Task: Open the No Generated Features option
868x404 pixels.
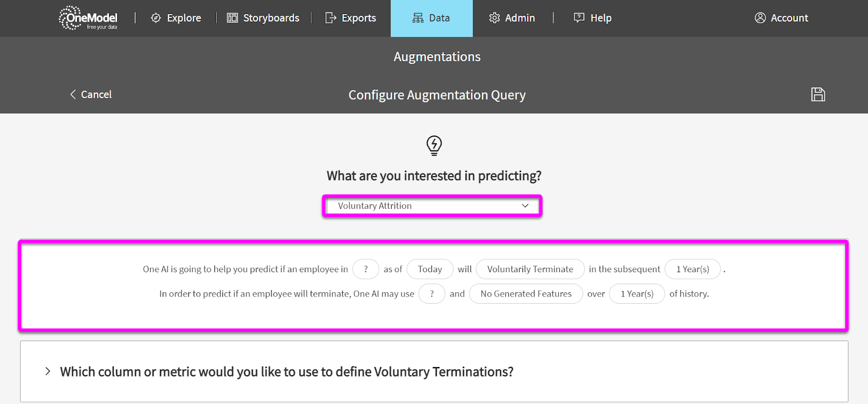Action: click(526, 294)
